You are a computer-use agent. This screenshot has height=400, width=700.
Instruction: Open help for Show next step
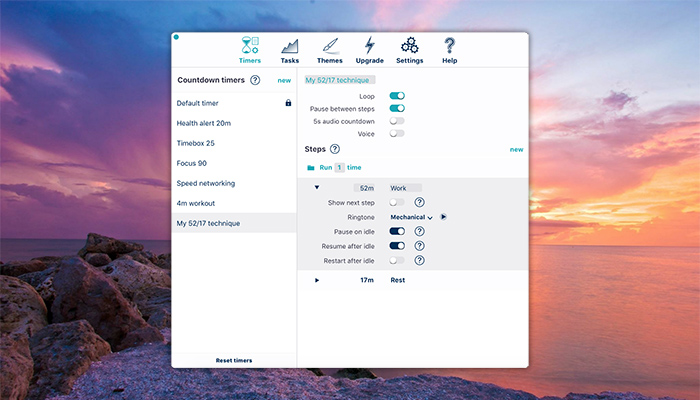[419, 202]
